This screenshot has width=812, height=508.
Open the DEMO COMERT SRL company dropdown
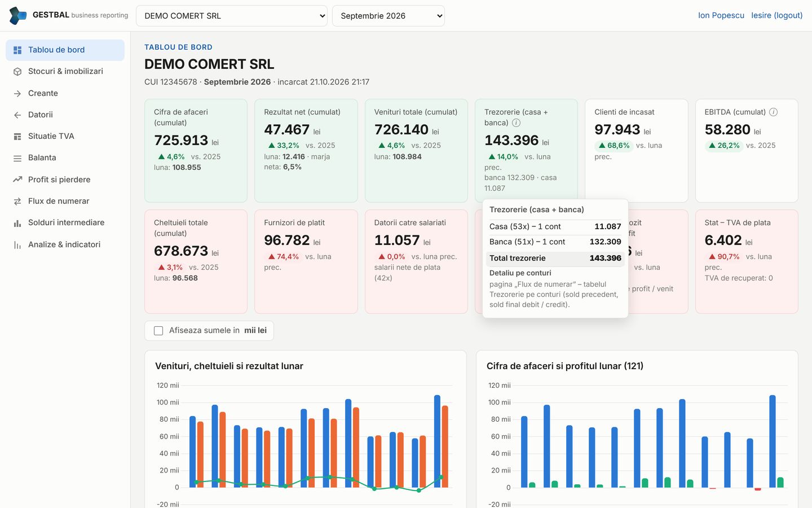coord(232,16)
